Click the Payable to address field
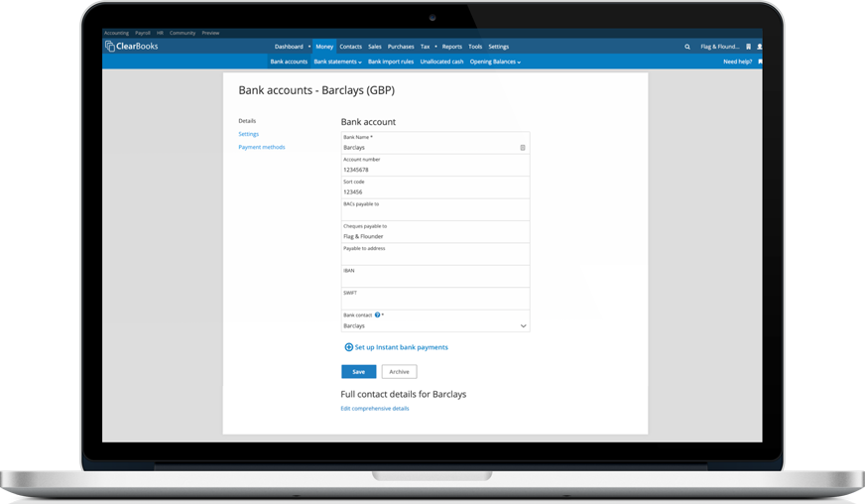This screenshot has width=866, height=504. tap(435, 254)
